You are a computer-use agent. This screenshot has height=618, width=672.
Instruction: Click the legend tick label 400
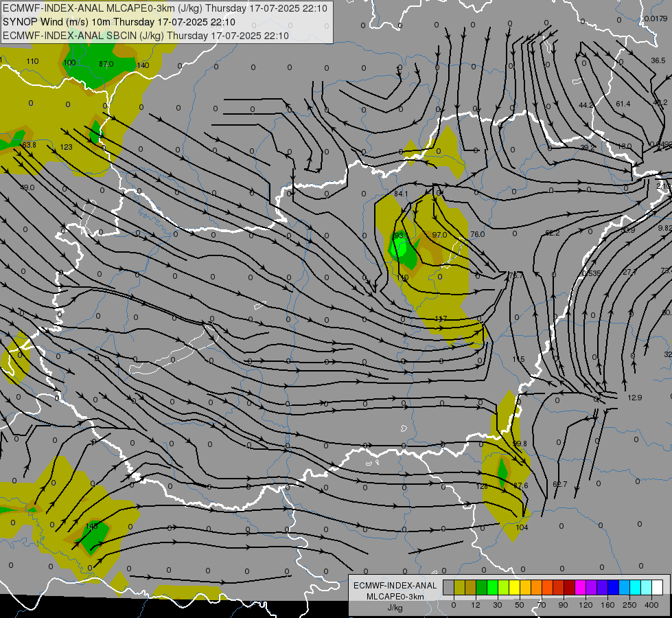[651, 605]
